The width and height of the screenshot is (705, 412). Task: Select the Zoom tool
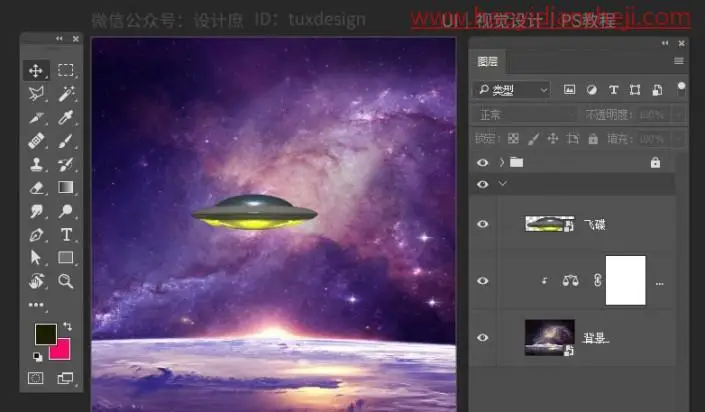[66, 281]
